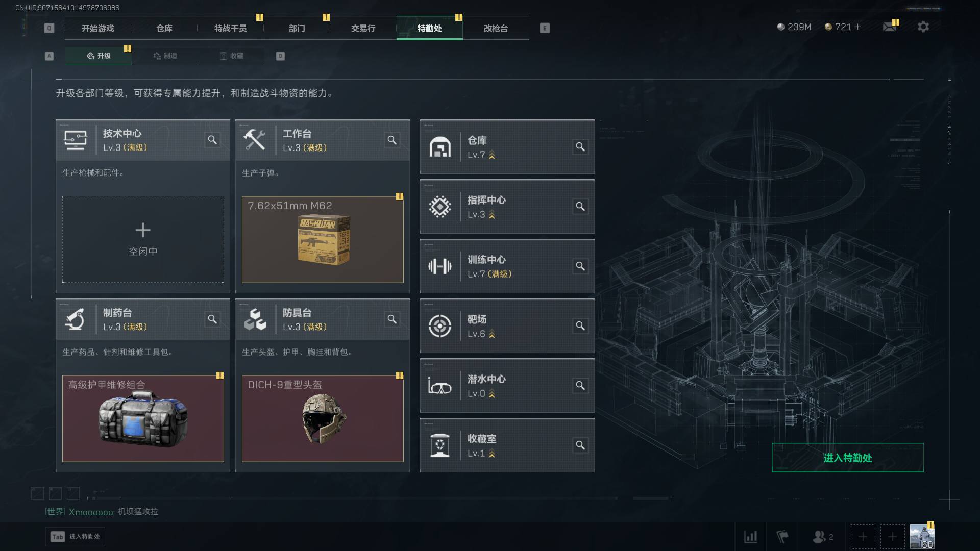This screenshot has width=980, height=551.
Task: Open the friends icon showing 2
Action: point(823,537)
